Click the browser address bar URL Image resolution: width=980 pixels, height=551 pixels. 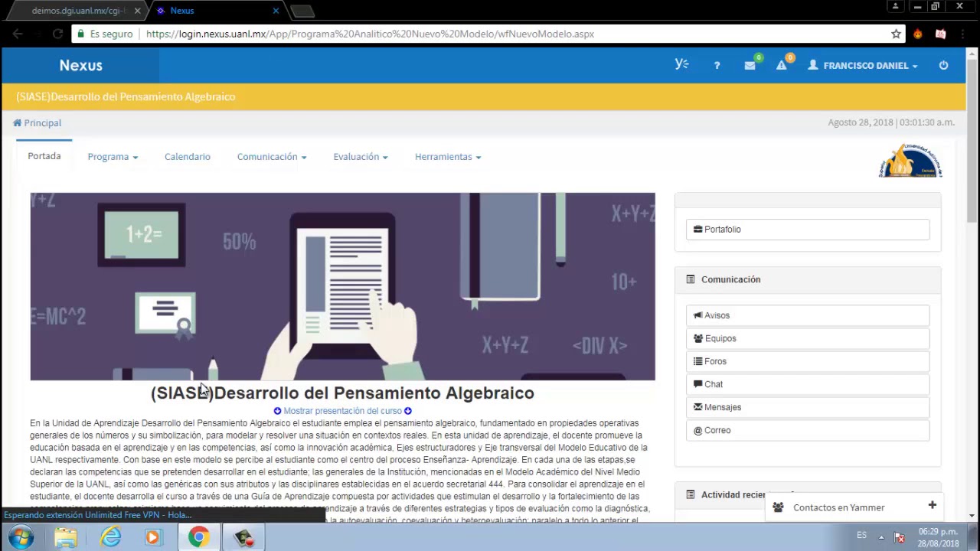click(x=370, y=34)
